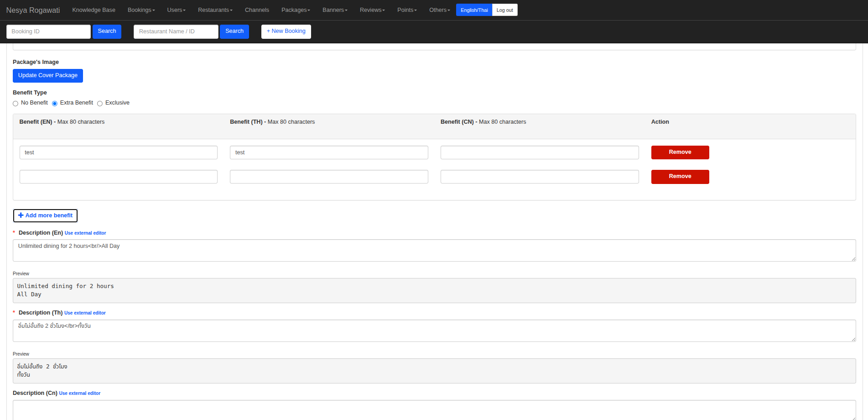Choose the Exclusive benefit type

tap(100, 104)
